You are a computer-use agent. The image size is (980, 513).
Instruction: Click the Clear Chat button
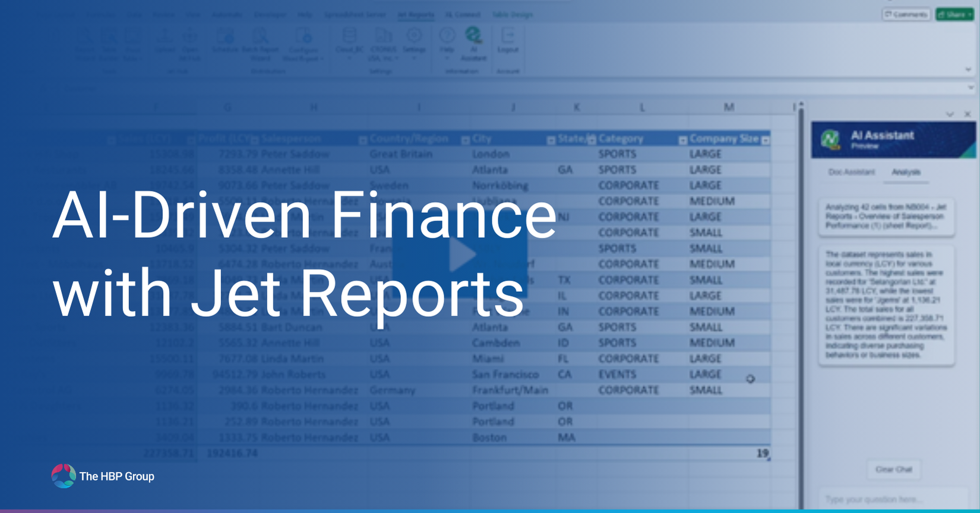pos(894,470)
